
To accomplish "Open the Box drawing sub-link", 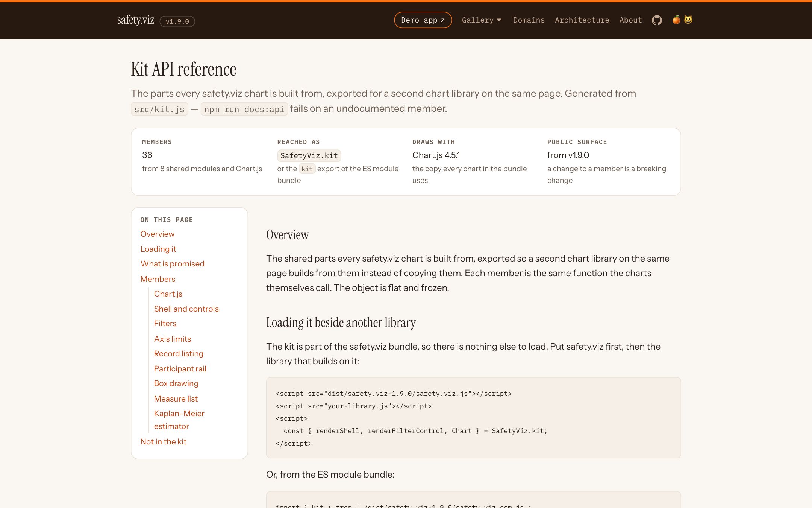I will click(176, 383).
